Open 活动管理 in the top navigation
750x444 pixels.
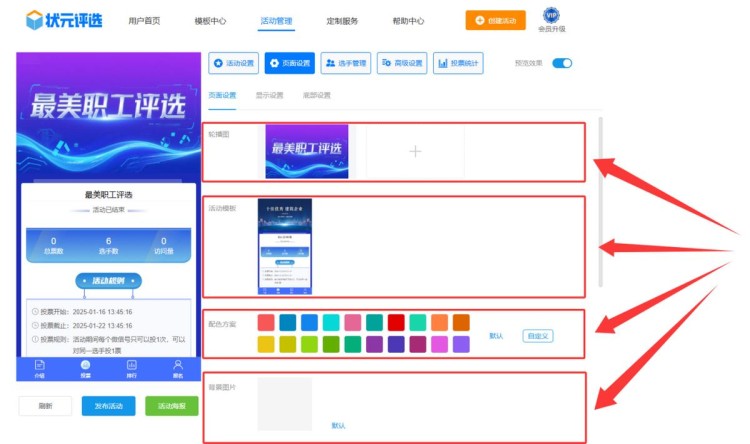click(276, 20)
